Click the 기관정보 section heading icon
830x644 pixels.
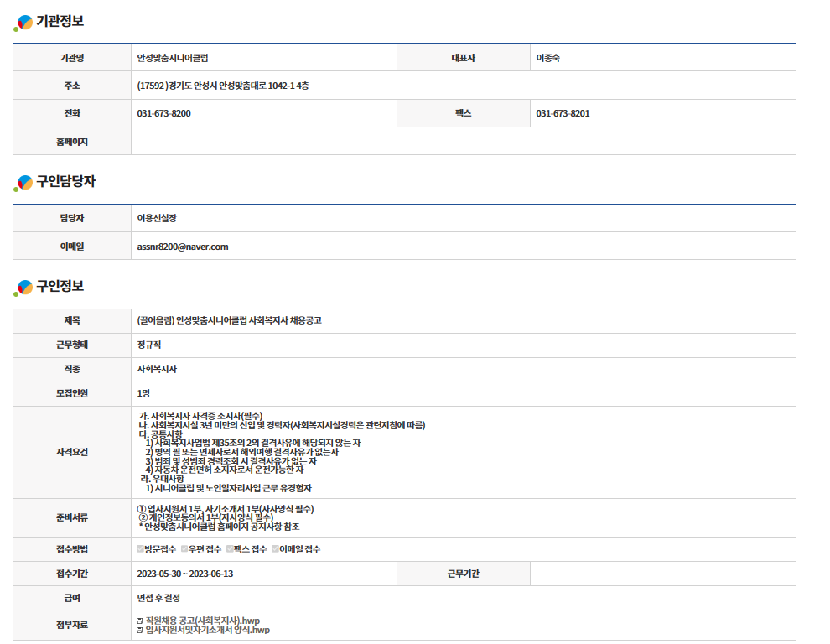pos(23,23)
